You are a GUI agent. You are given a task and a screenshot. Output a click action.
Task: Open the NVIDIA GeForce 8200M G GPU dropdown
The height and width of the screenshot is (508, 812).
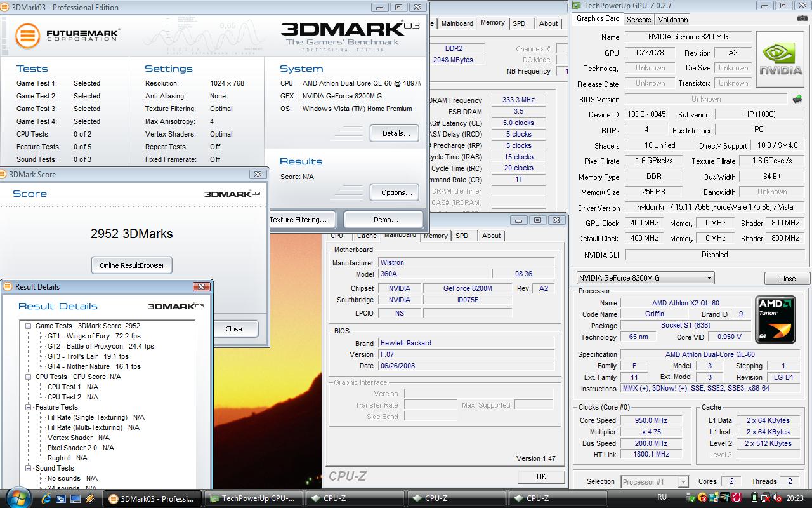(x=645, y=278)
